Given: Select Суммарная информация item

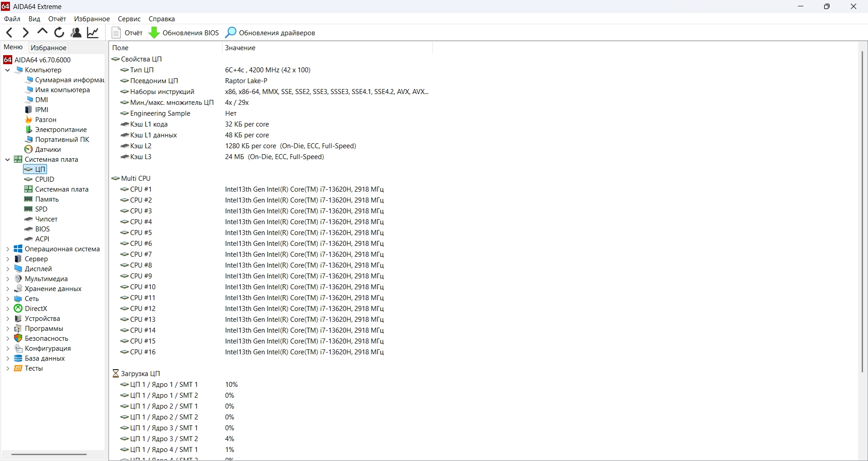Looking at the screenshot, I should tap(64, 80).
